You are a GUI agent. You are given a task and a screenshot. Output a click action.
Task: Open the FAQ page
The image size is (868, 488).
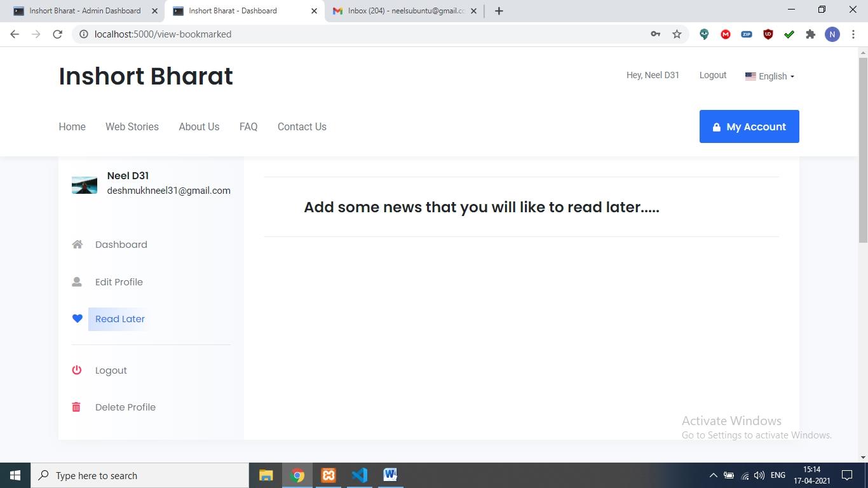coord(248,126)
